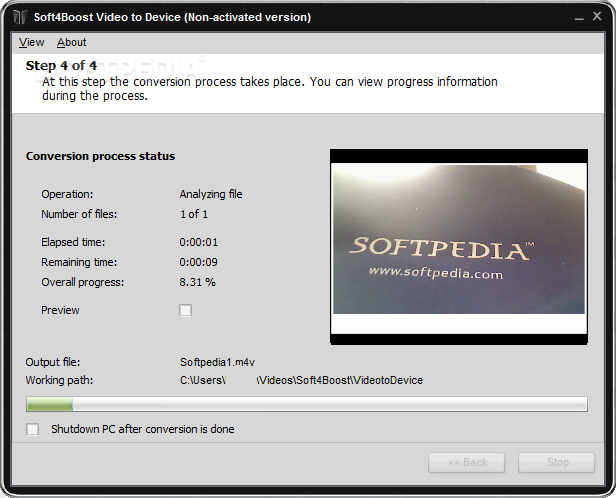Click the Working path: label
This screenshot has width=616, height=498.
click(59, 380)
